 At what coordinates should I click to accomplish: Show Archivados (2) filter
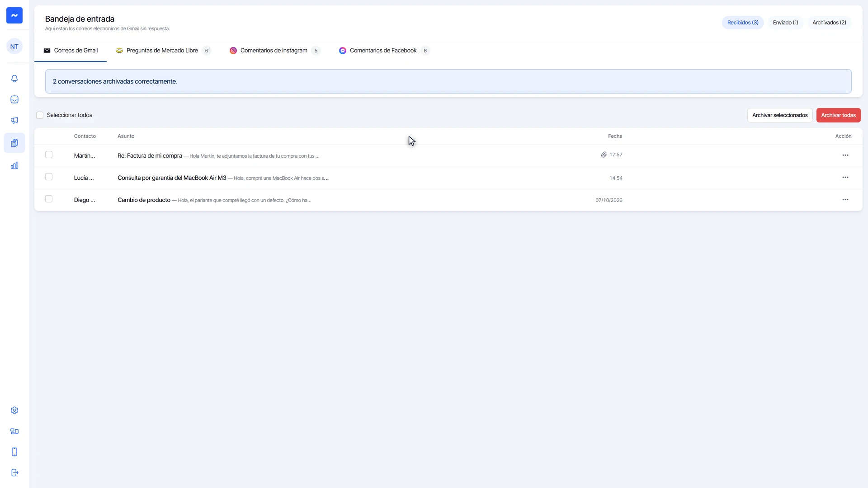829,23
